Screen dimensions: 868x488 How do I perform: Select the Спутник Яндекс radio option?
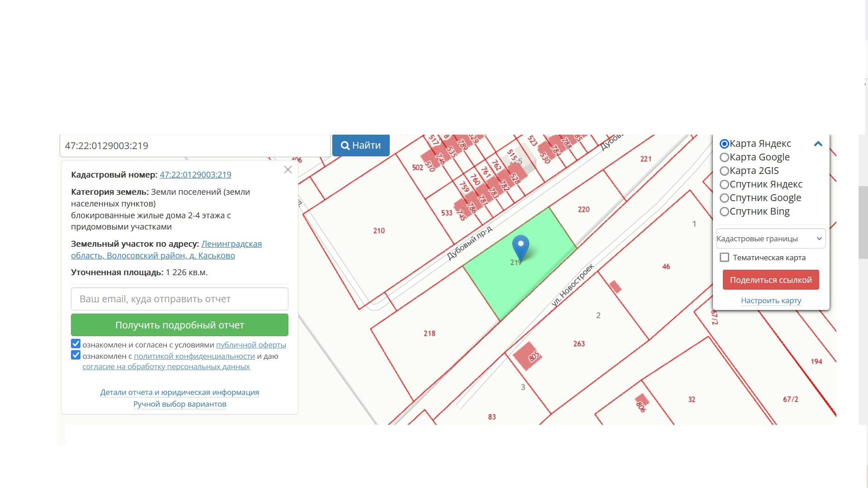click(724, 184)
